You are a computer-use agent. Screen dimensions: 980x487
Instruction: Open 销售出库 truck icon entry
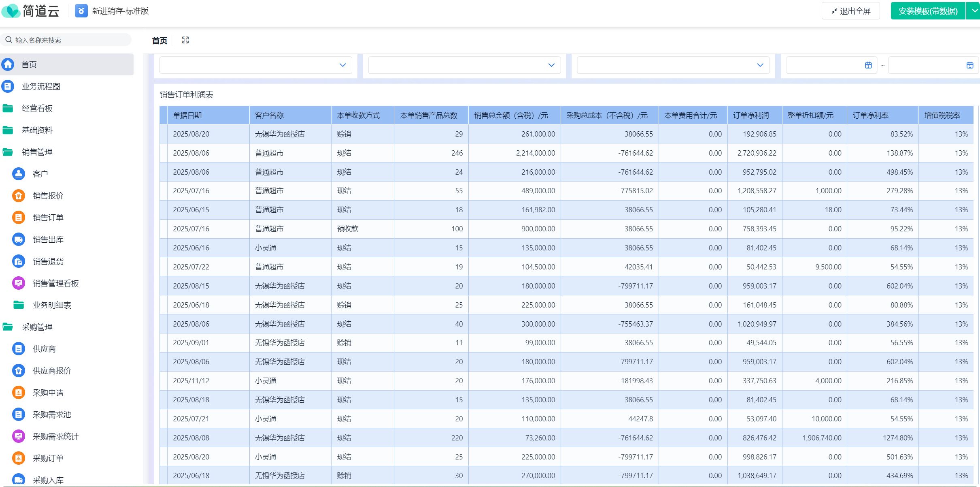(x=18, y=239)
